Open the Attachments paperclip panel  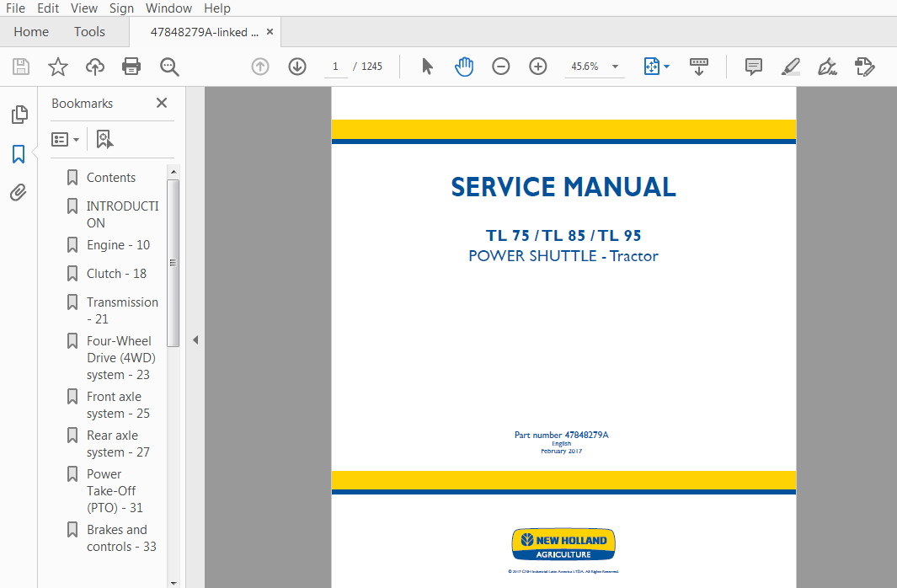(19, 192)
